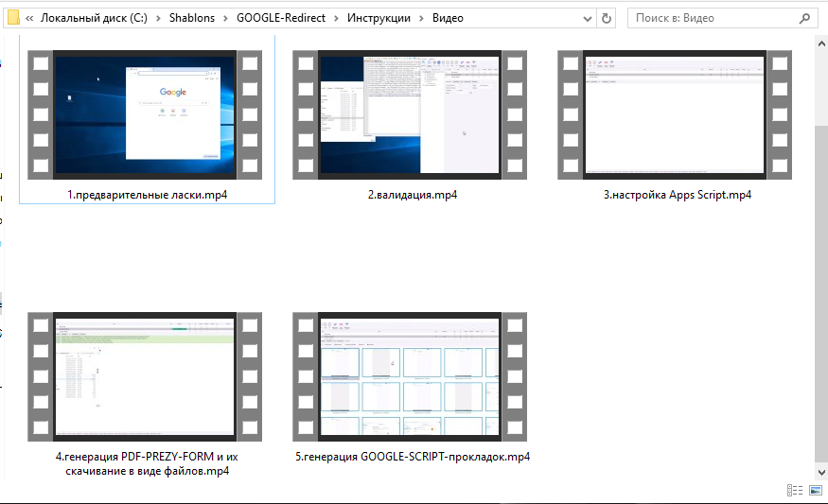Click file name 5.генерация GOOGLE-SCRIPT-прокладок.mp4
The width and height of the screenshot is (828, 504).
click(x=413, y=457)
